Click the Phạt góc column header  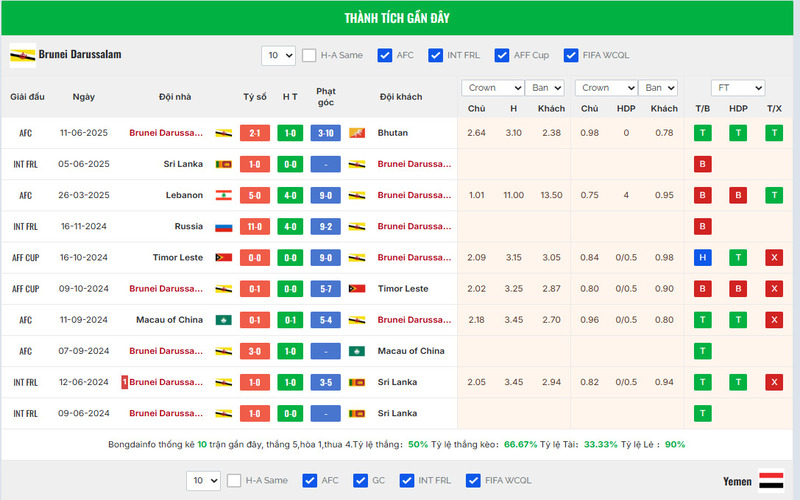pyautogui.click(x=325, y=97)
